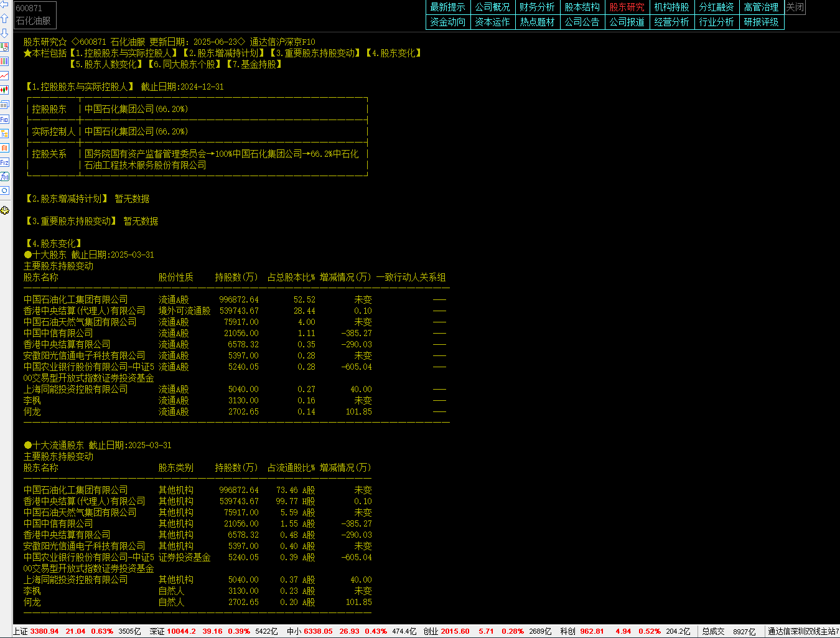Image resolution: width=840 pixels, height=638 pixels.
Task: Open the f(x) formula icon
Action: 4,176
